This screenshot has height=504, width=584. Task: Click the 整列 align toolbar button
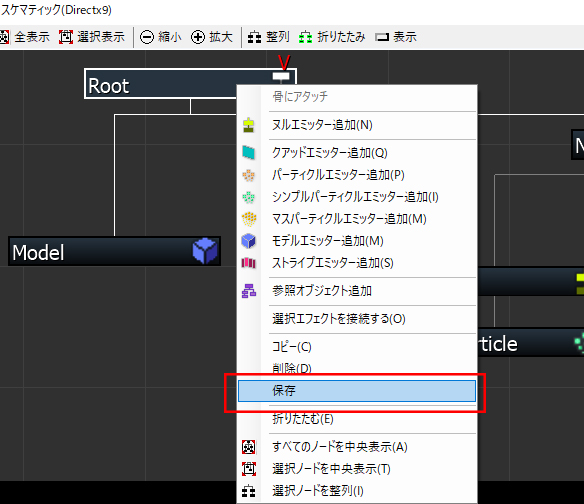point(268,37)
